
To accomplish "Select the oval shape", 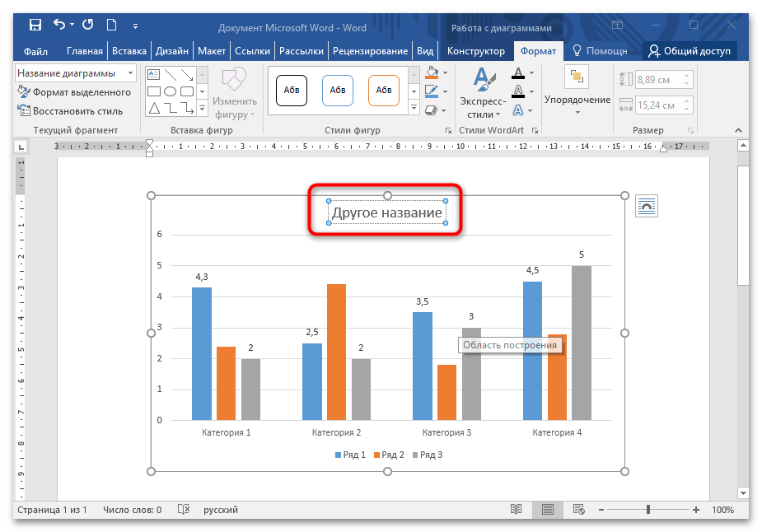I will [170, 91].
